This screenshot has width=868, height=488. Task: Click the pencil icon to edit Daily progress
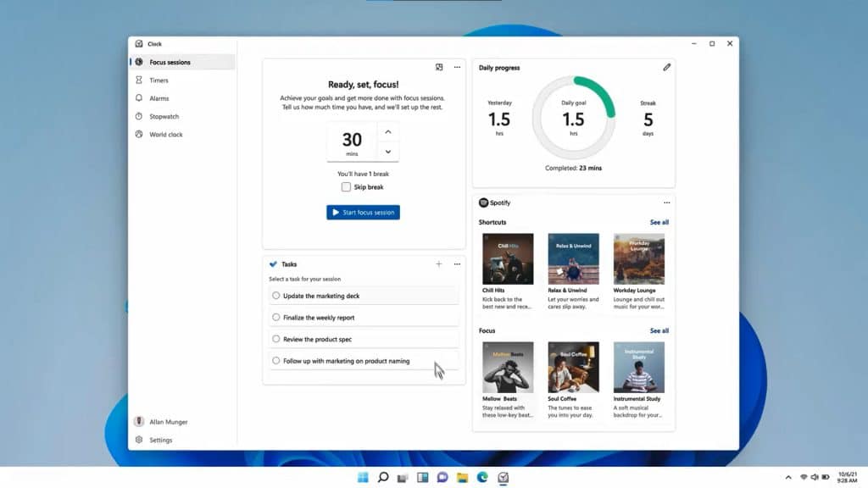click(x=666, y=68)
